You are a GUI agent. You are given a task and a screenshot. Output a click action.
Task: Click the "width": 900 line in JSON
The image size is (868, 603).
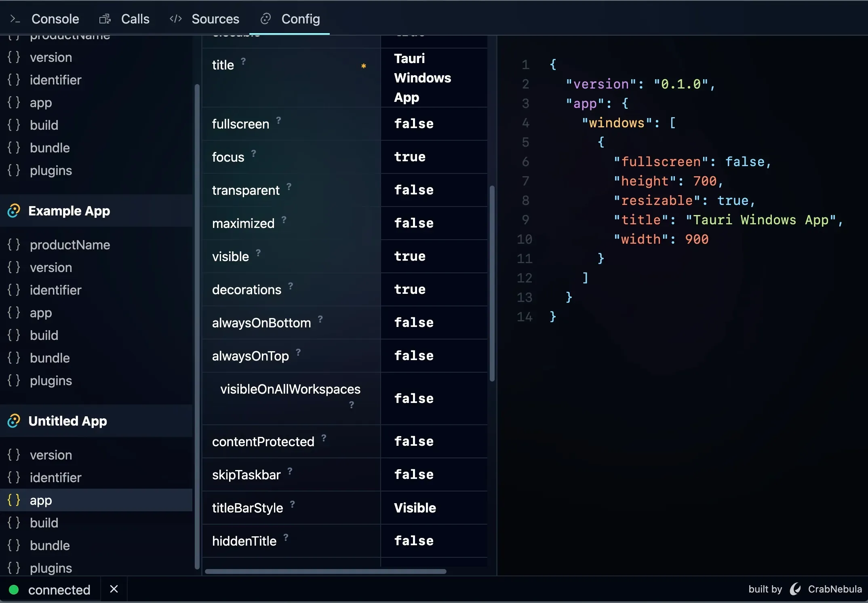[661, 239]
